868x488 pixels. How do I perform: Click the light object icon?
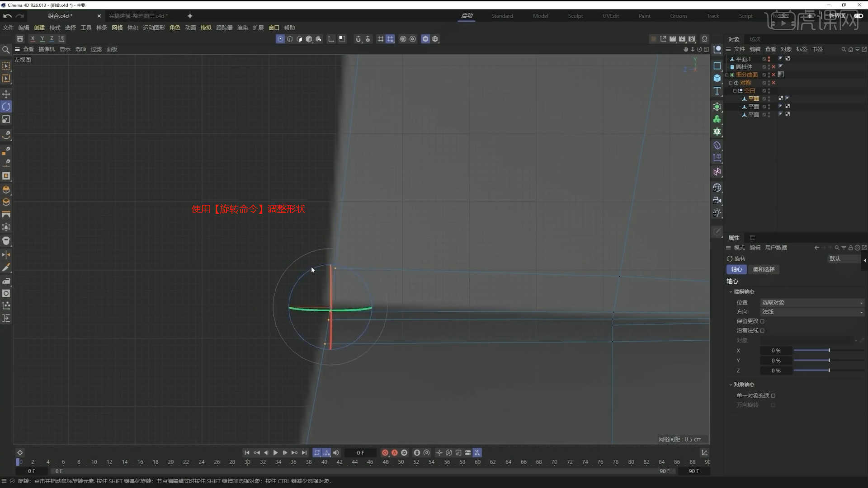[x=717, y=213]
